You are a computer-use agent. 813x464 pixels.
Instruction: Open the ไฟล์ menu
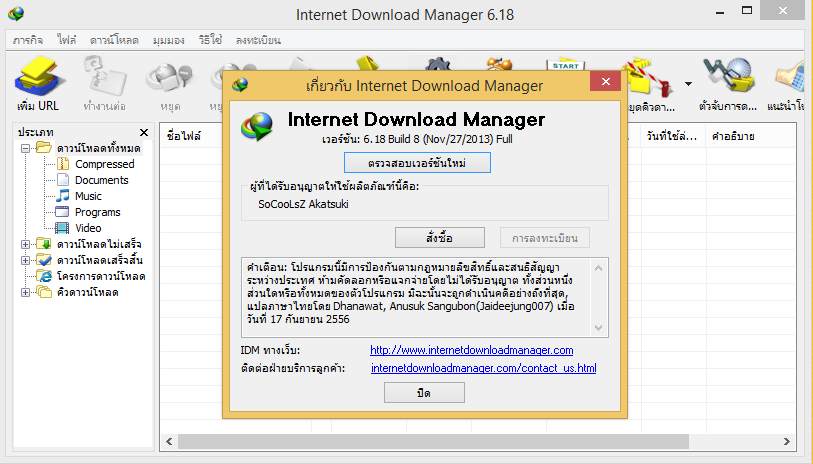[x=67, y=40]
